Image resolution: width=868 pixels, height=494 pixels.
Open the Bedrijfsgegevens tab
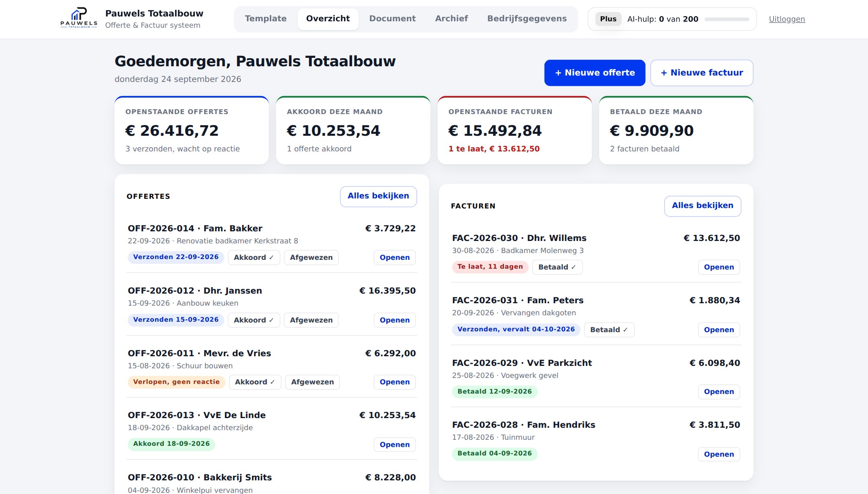pyautogui.click(x=527, y=19)
